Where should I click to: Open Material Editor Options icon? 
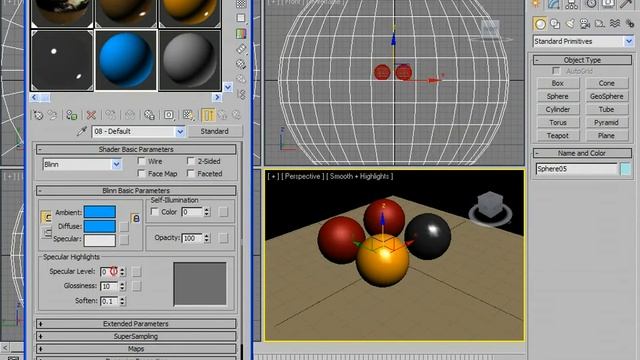tap(241, 64)
